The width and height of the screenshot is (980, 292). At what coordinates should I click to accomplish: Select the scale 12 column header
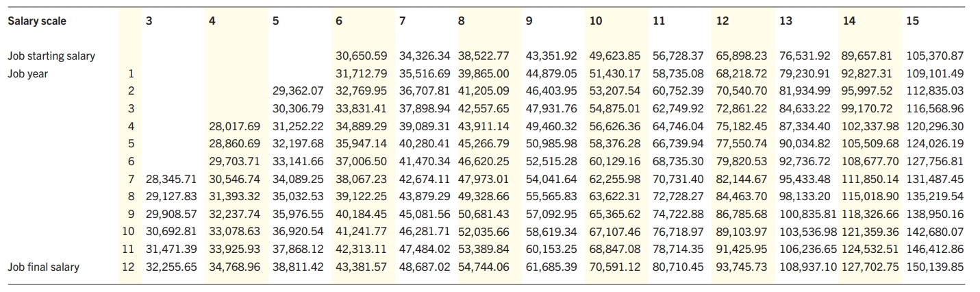[723, 21]
